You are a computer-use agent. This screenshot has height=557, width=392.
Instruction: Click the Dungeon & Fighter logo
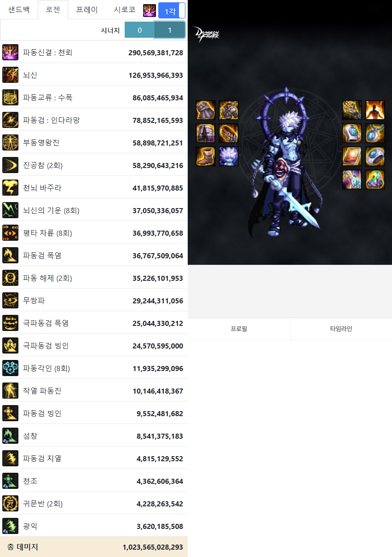[x=206, y=35]
